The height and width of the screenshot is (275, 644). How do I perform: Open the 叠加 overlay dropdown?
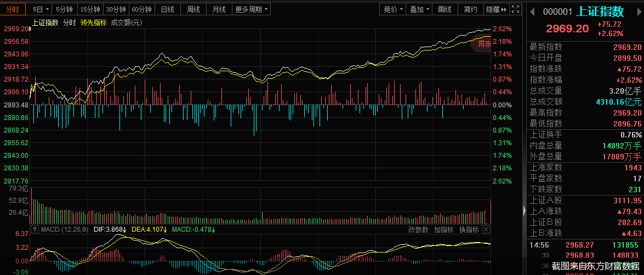tap(419, 9)
